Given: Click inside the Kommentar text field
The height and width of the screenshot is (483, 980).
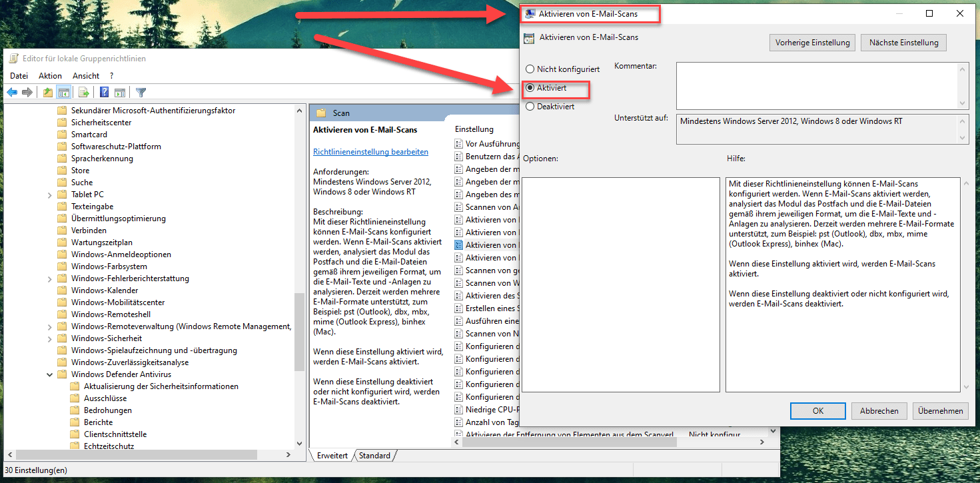Looking at the screenshot, I should tap(819, 85).
